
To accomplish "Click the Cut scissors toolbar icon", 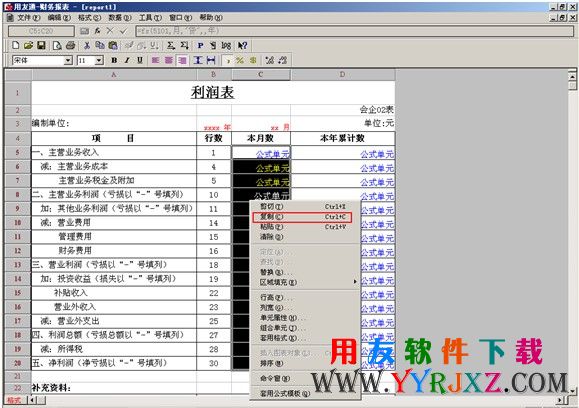I will point(87,45).
